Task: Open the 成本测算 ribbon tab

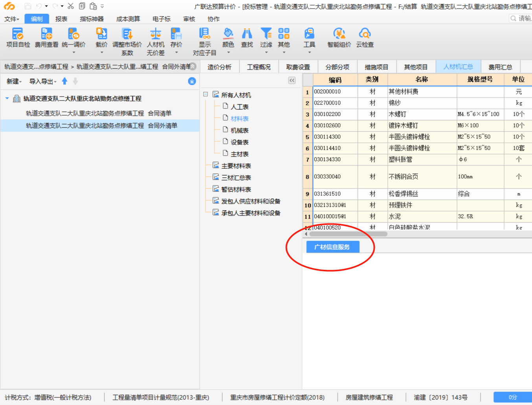Action: [x=128, y=19]
